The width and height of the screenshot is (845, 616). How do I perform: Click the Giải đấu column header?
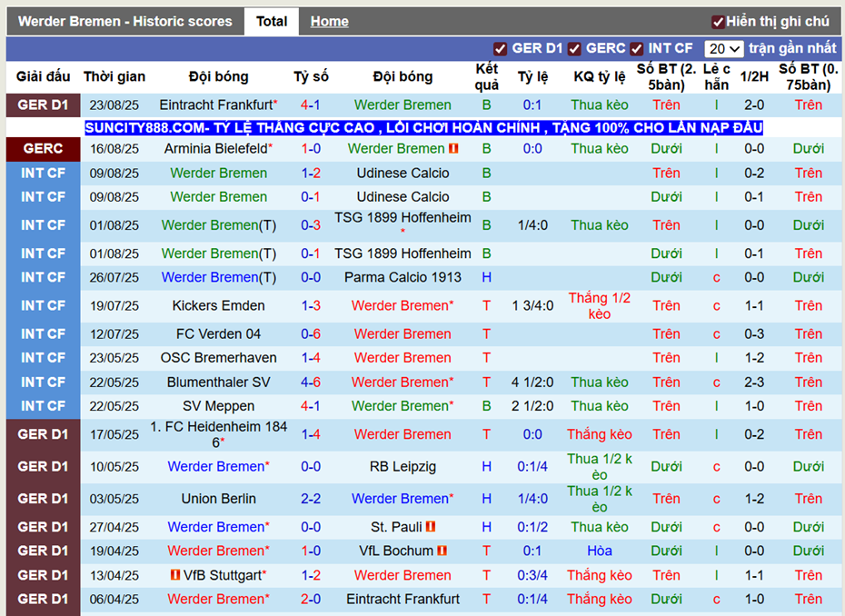[43, 76]
